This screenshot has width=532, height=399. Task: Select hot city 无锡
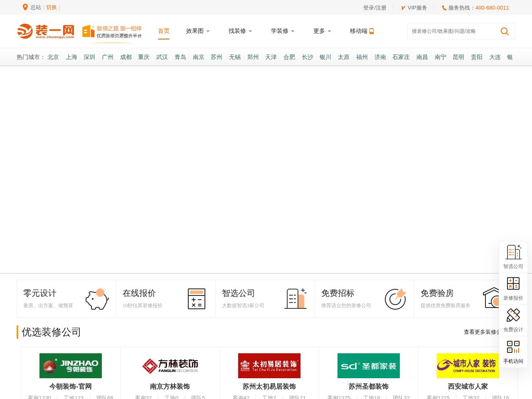pyautogui.click(x=235, y=57)
